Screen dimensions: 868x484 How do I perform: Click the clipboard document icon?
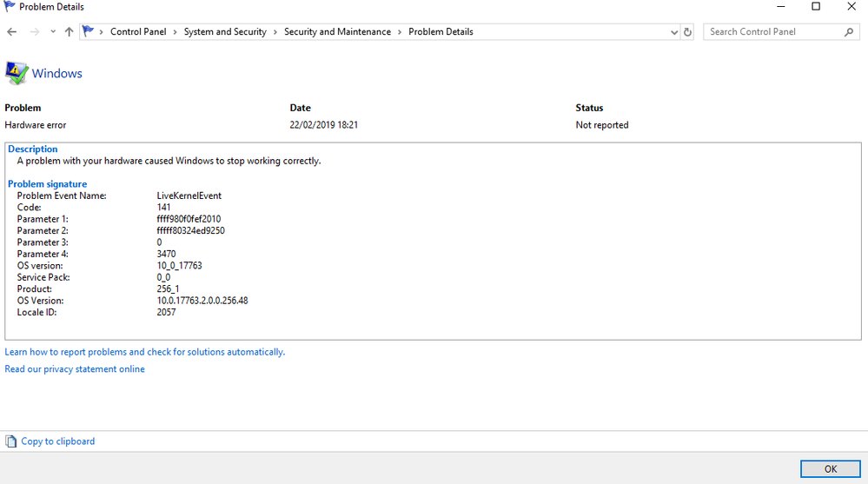(x=11, y=441)
